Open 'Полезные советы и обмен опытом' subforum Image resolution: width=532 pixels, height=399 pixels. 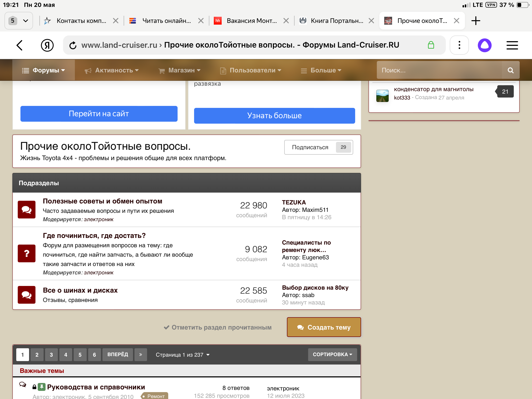point(102,201)
